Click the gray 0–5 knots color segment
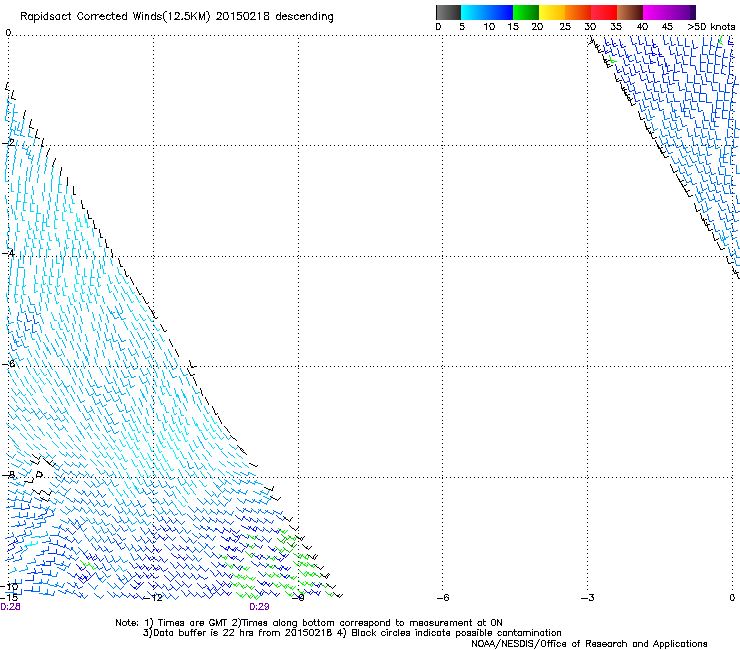Screen dimensions: 740x650 pyautogui.click(x=448, y=12)
